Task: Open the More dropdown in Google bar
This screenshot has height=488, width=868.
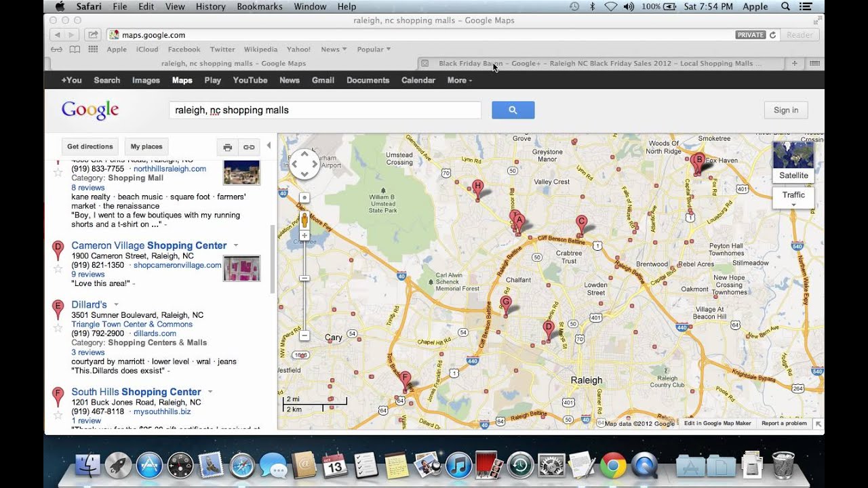Action: [x=459, y=80]
